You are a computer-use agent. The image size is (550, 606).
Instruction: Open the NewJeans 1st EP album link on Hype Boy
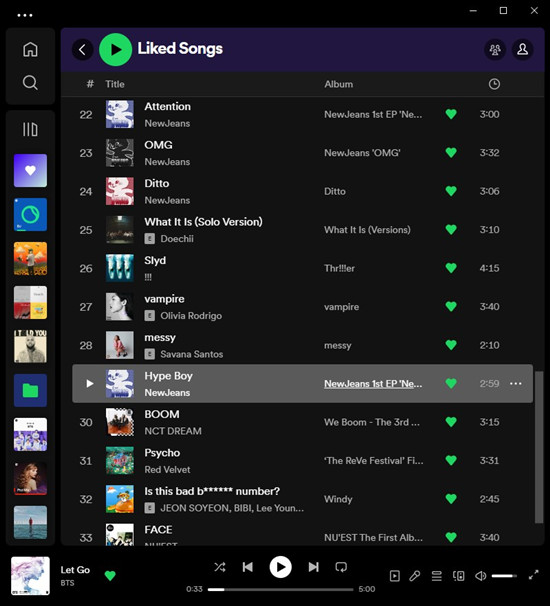point(373,384)
